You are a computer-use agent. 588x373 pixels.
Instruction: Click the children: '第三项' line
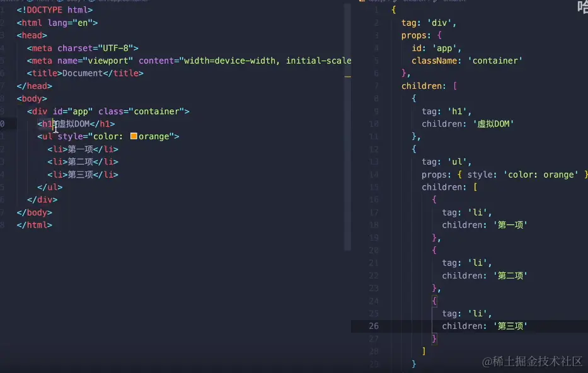[x=485, y=326]
